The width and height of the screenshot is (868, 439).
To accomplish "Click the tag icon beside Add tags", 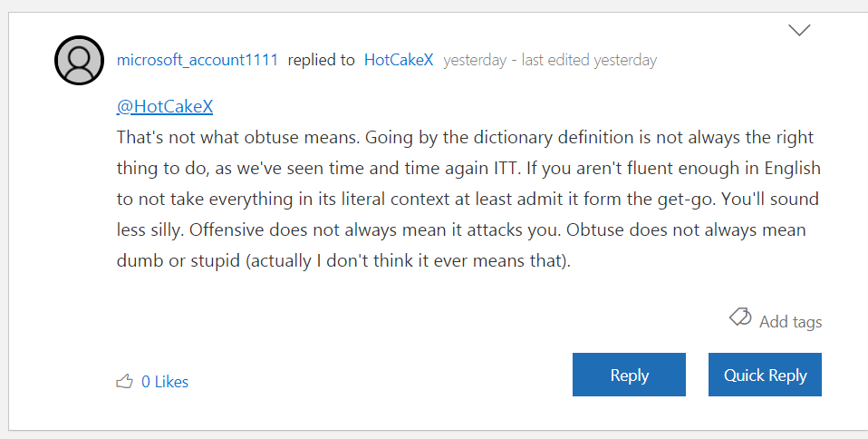I will point(740,317).
